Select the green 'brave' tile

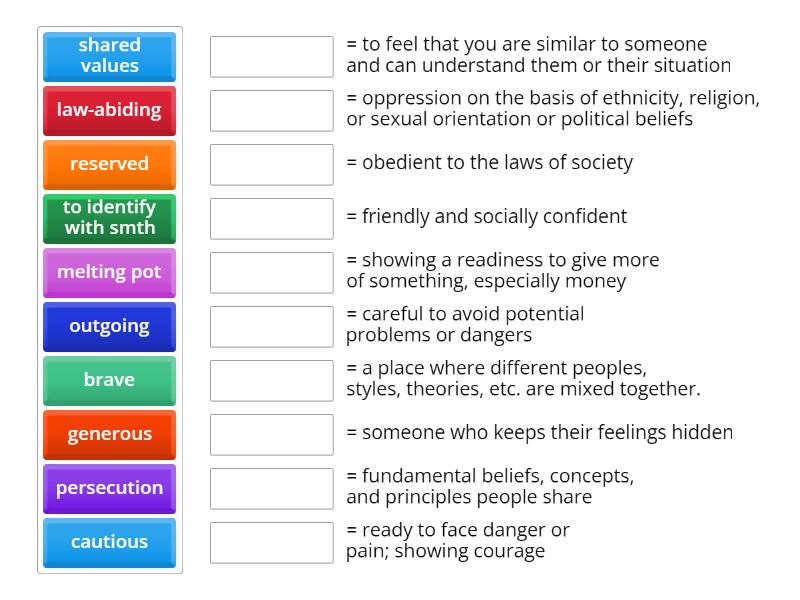[x=109, y=380]
